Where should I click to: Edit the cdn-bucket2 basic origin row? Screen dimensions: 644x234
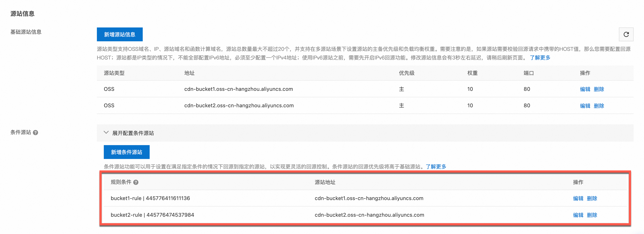tap(585, 106)
